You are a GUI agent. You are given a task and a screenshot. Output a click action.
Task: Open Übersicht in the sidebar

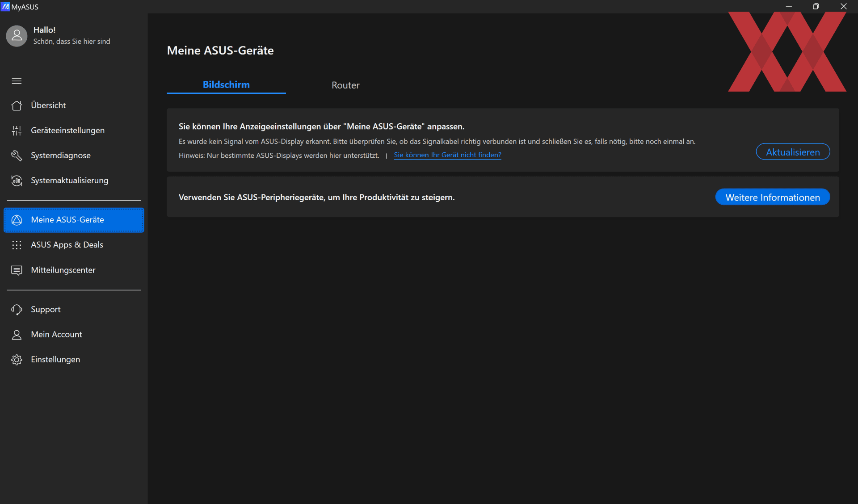click(74, 105)
